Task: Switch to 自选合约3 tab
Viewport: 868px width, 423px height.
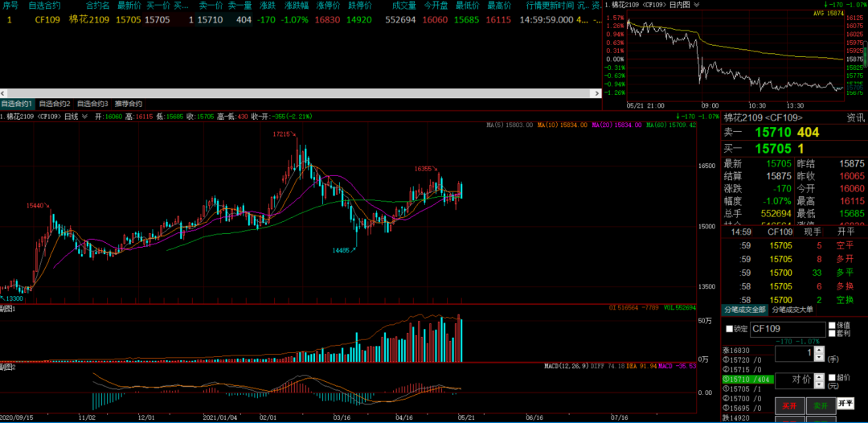Action: pyautogui.click(x=93, y=104)
